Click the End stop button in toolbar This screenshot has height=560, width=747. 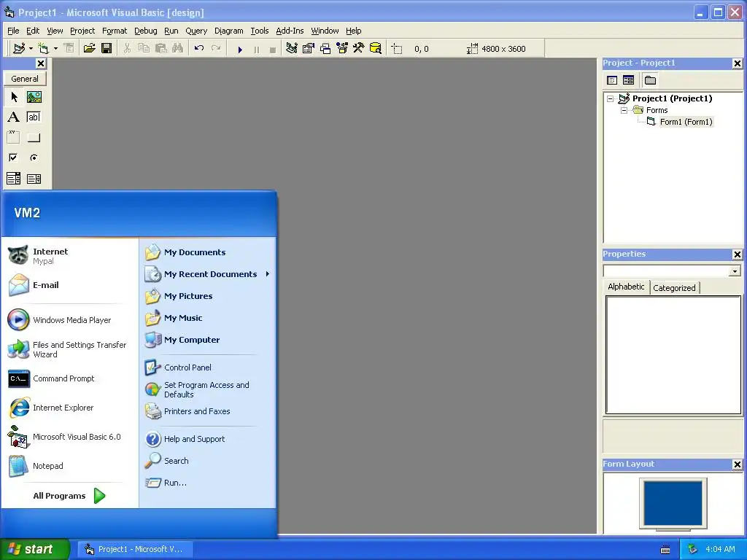[x=273, y=49]
